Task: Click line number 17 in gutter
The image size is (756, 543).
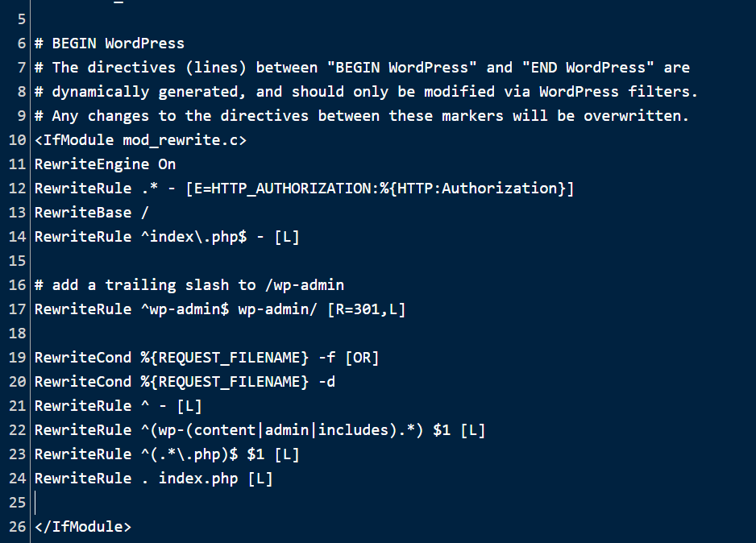Action: [x=18, y=309]
